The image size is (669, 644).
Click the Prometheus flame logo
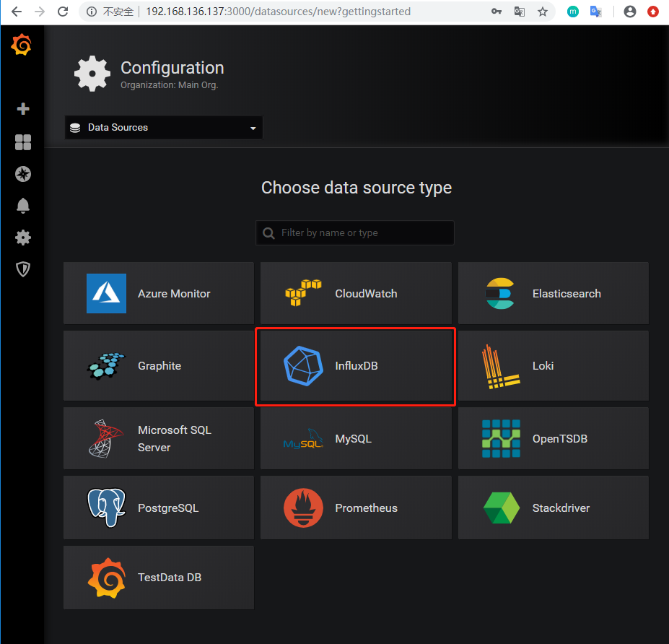[303, 508]
